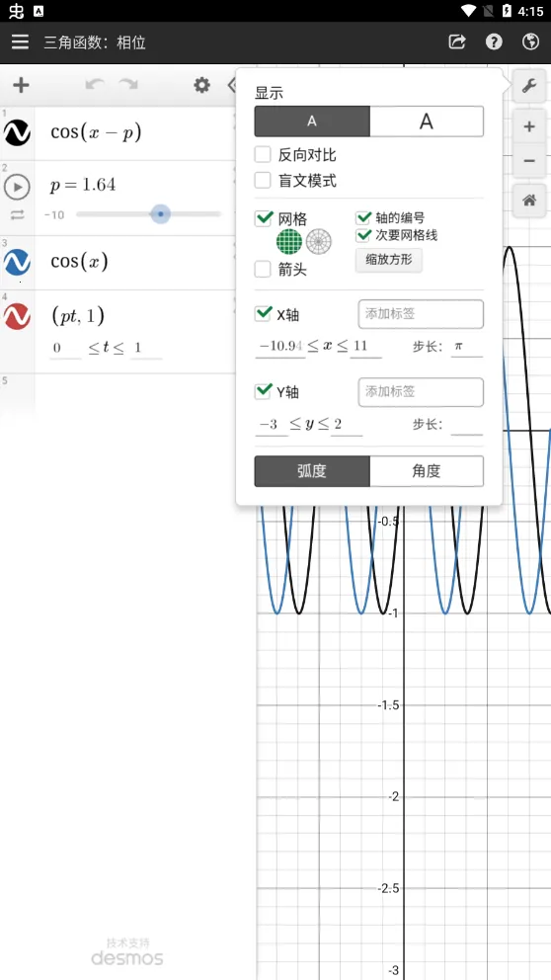The width and height of the screenshot is (551, 980).
Task: Enable 盲文模式 braille mode checkbox
Action: 263,181
